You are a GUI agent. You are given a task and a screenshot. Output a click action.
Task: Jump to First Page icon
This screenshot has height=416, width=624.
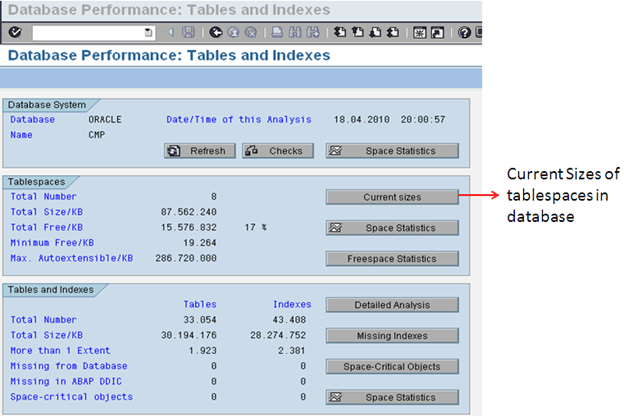click(339, 32)
